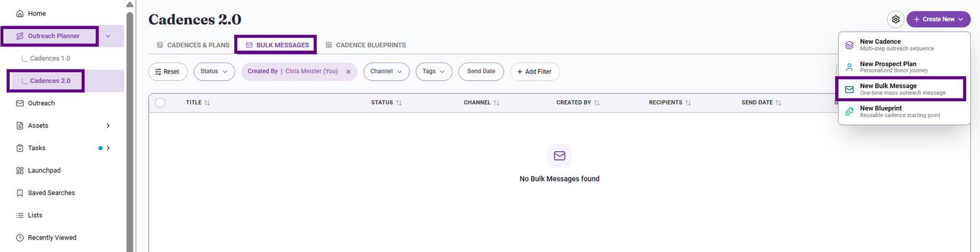Sort by Send Date column arrows
Image resolution: width=980 pixels, height=252 pixels.
778,103
